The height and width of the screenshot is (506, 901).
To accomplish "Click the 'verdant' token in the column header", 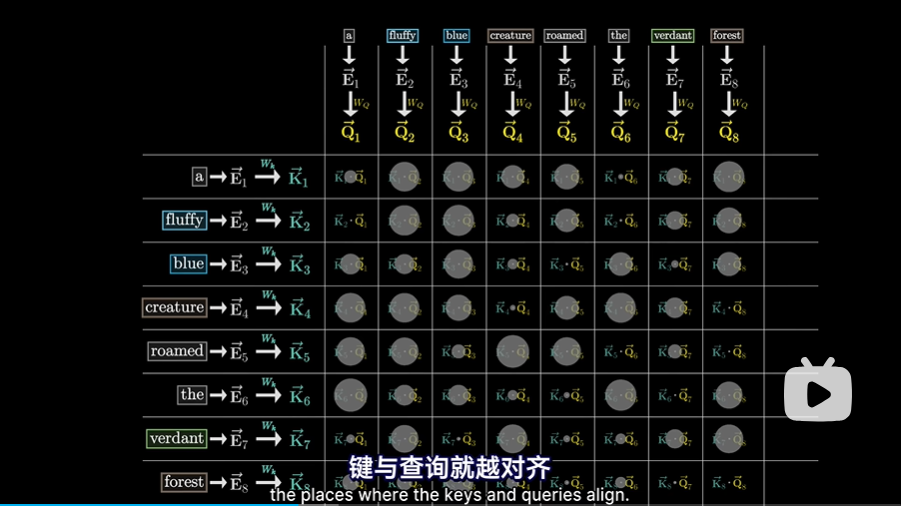I will click(672, 35).
